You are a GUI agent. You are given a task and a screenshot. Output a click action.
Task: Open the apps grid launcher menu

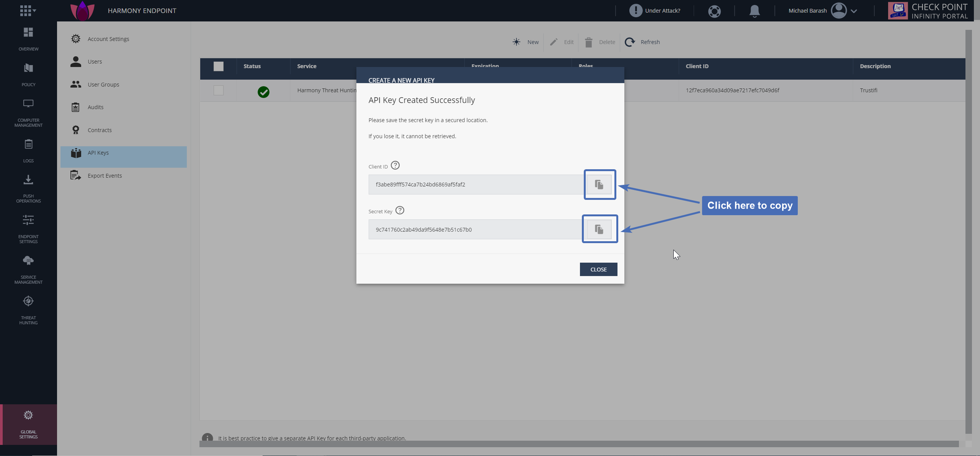point(28,11)
